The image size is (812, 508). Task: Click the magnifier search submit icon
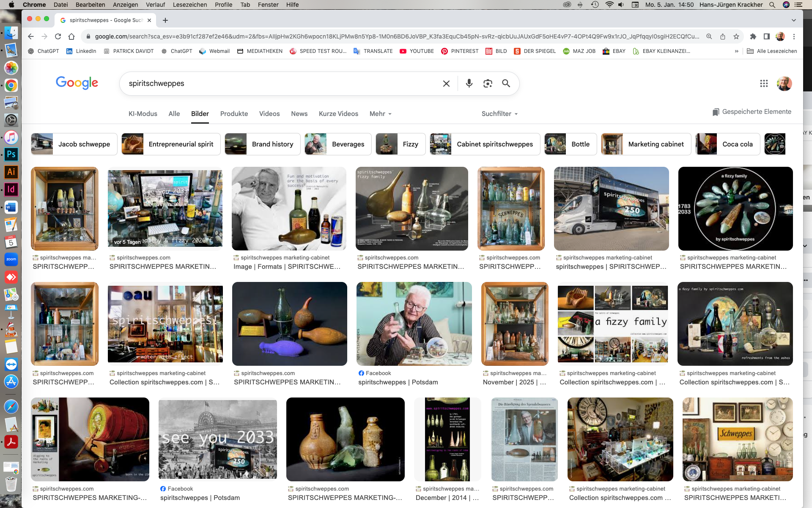click(x=506, y=83)
